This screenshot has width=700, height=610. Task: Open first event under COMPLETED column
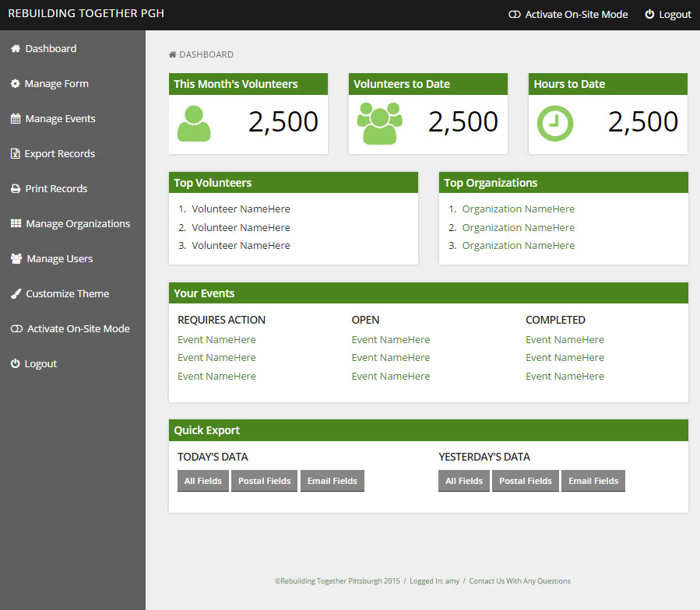[565, 339]
